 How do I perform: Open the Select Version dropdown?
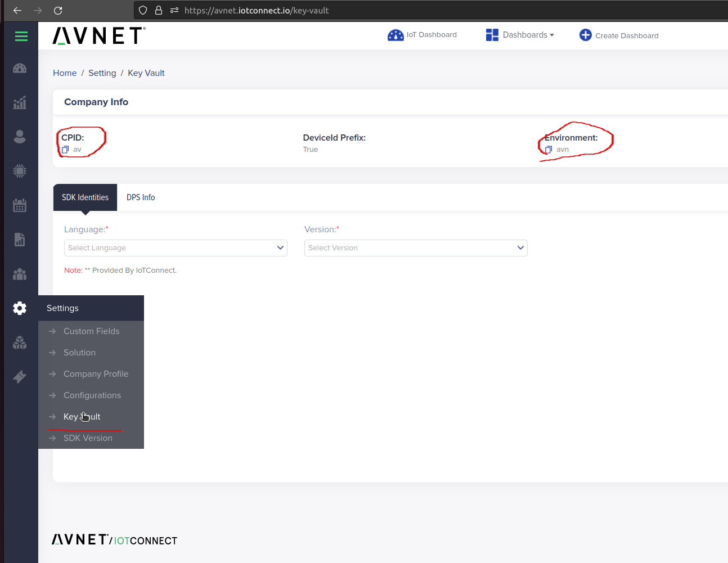[x=416, y=248]
